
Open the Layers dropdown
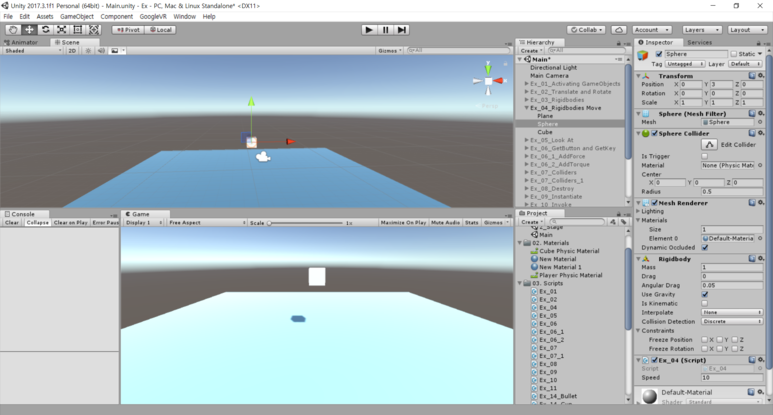click(702, 30)
